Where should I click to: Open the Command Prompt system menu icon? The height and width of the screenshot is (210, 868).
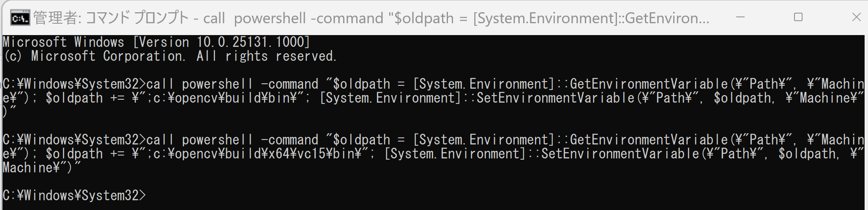20,18
